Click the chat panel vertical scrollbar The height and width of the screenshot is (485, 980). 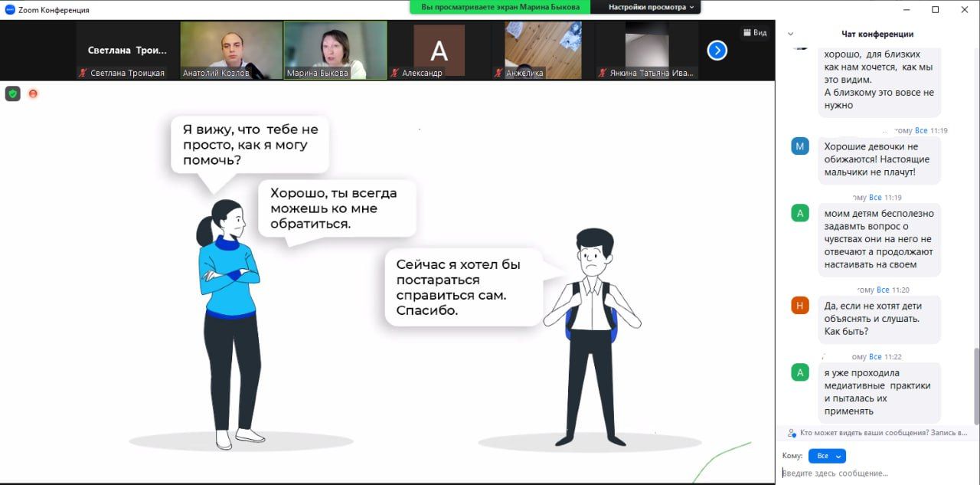click(976, 383)
